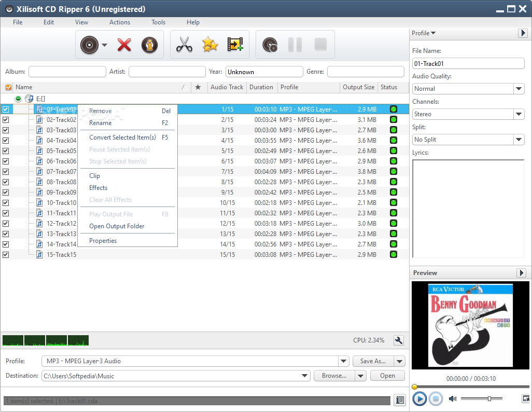The image size is (532, 412).
Task: Click green status indicator for 15-Track15
Action: [394, 254]
